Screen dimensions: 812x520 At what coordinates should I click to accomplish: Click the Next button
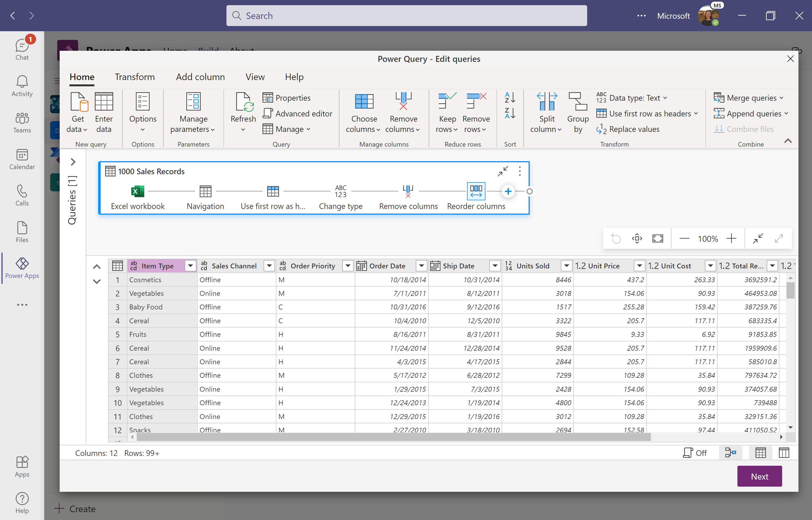[760, 476]
